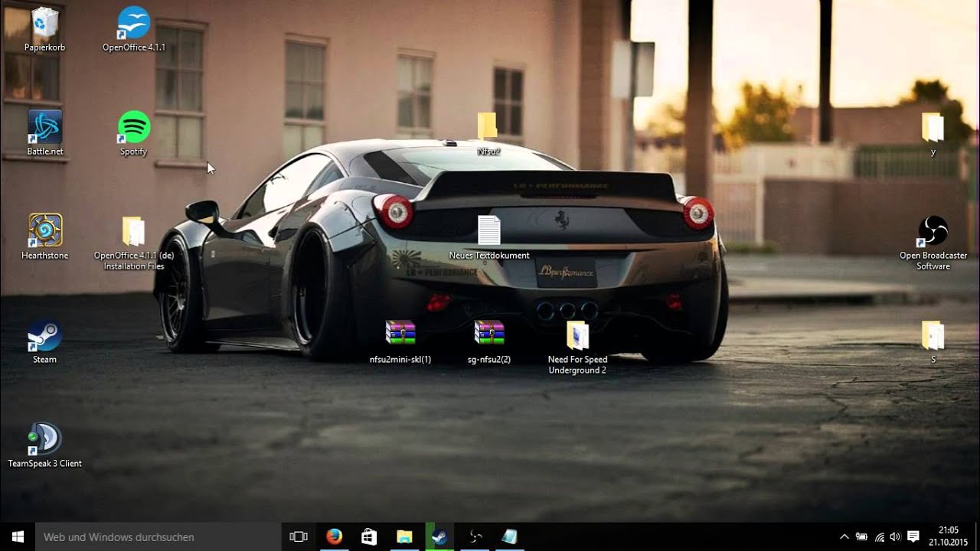Select the Steam desktop shortcut

44,341
